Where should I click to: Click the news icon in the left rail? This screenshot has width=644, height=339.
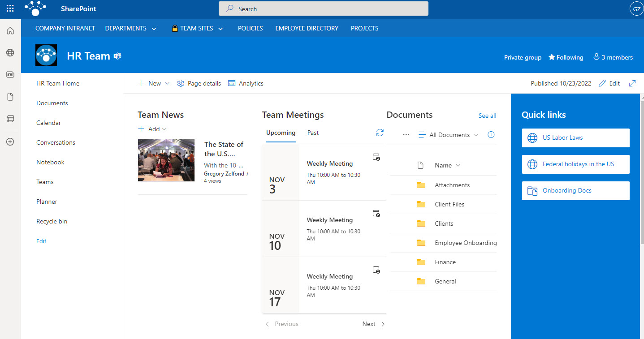point(10,74)
